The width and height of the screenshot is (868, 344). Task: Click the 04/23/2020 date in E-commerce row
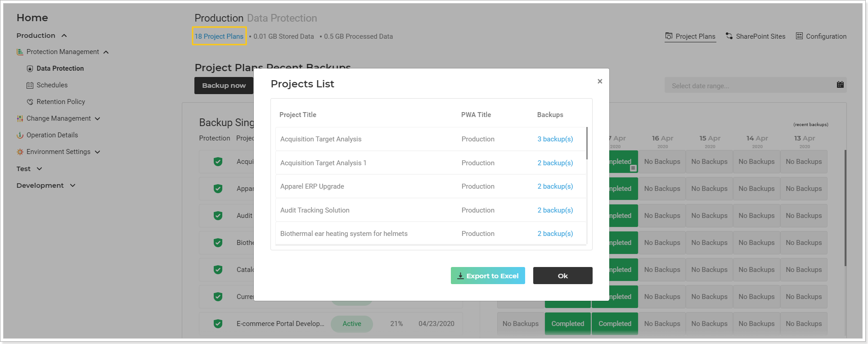(436, 324)
